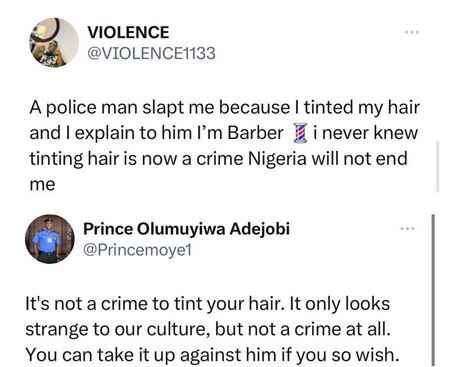Open the @VIOLENCE1133 handle link
The width and height of the screenshot is (460, 367).
[x=151, y=53]
